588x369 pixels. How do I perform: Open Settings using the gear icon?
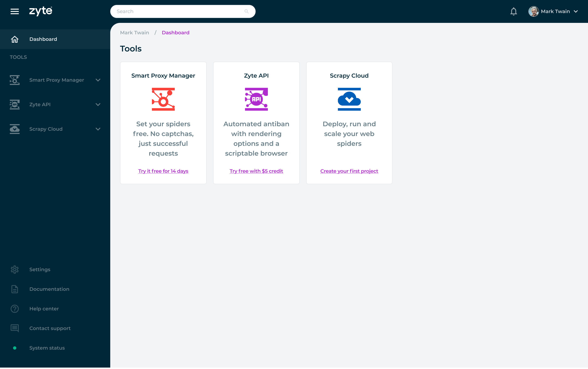[15, 269]
